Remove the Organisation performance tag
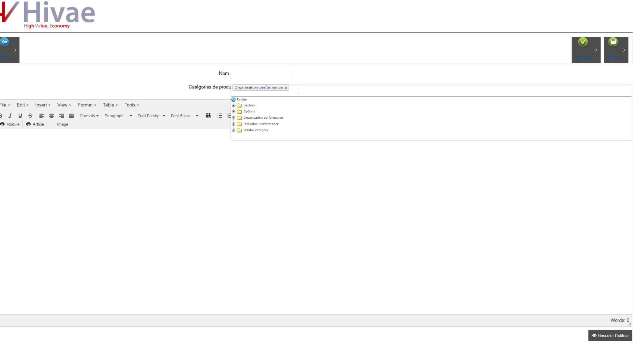Viewport: 644px width, 347px height. point(286,88)
